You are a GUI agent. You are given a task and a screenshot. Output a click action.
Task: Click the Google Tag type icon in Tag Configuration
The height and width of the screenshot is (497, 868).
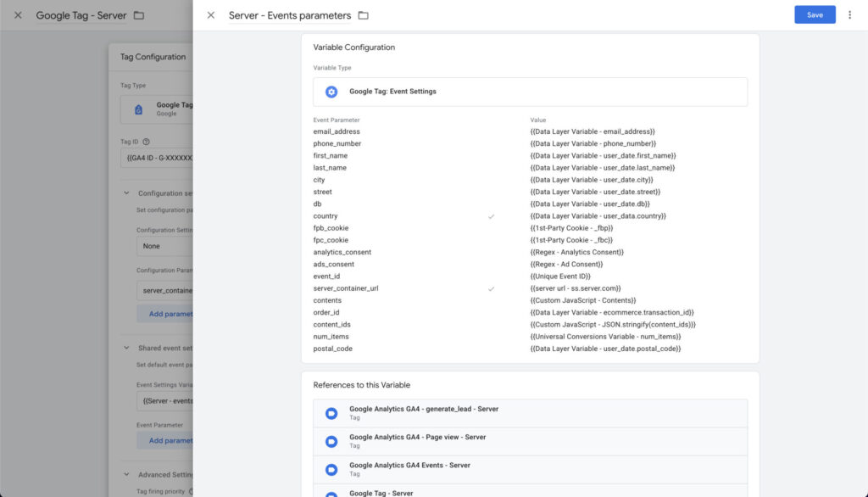click(x=138, y=109)
